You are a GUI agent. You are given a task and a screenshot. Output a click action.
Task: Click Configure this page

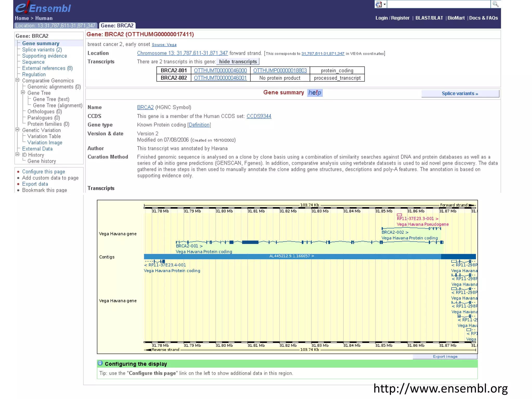coord(44,172)
